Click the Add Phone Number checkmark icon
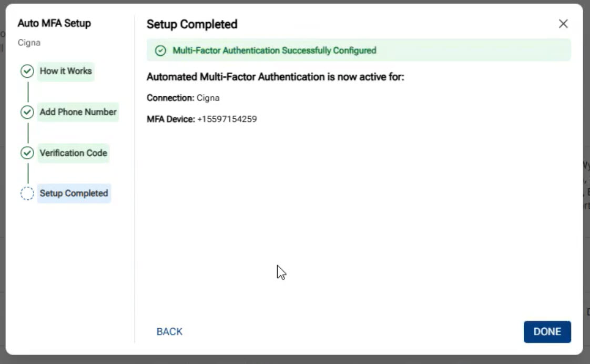The image size is (590, 364). point(27,112)
